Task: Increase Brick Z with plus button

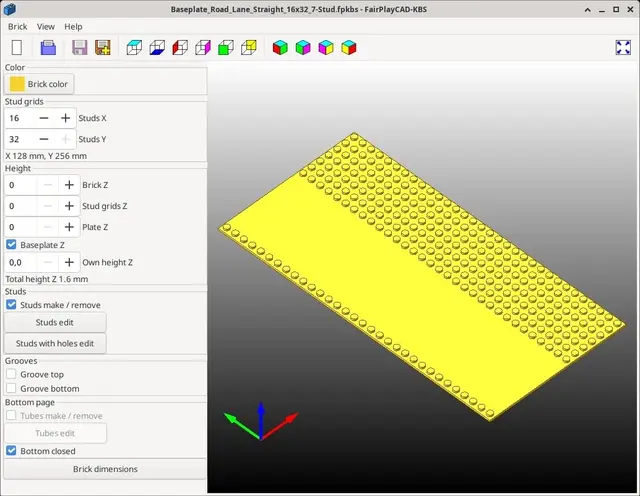Action: pyautogui.click(x=69, y=185)
